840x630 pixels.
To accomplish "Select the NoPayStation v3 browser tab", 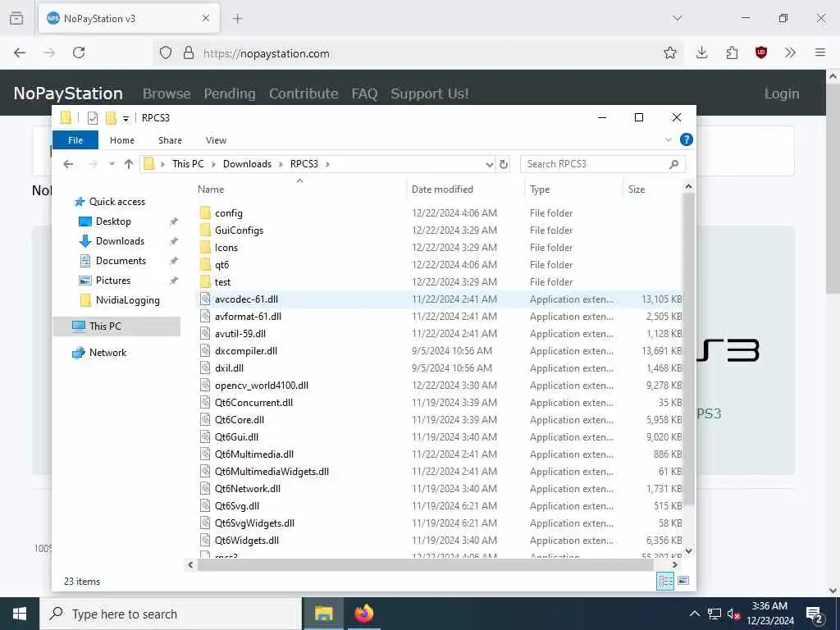I will pos(129,19).
